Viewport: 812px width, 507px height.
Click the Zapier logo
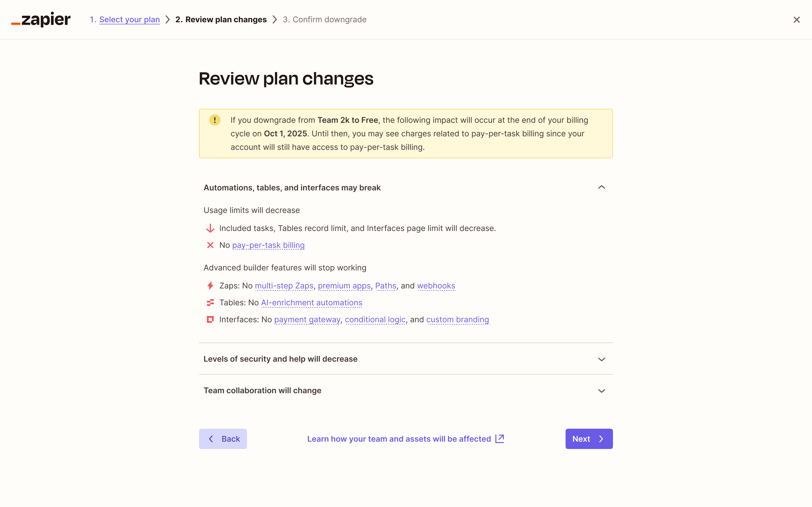[40, 19]
